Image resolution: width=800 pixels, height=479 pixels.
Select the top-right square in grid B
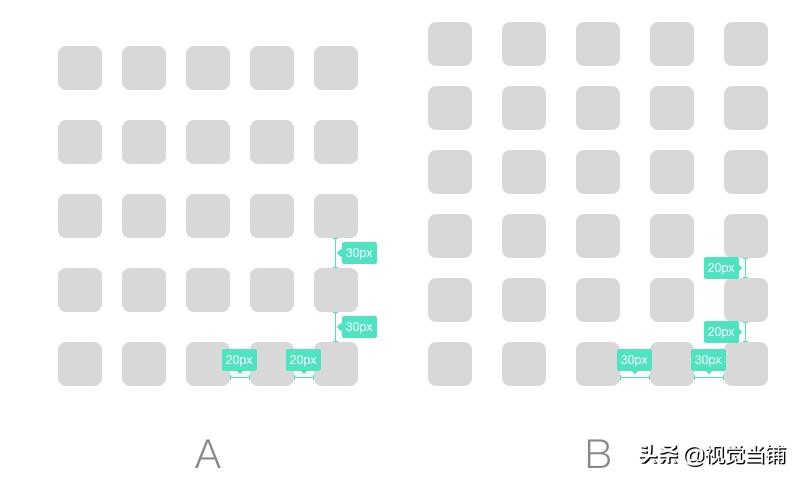pyautogui.click(x=746, y=44)
